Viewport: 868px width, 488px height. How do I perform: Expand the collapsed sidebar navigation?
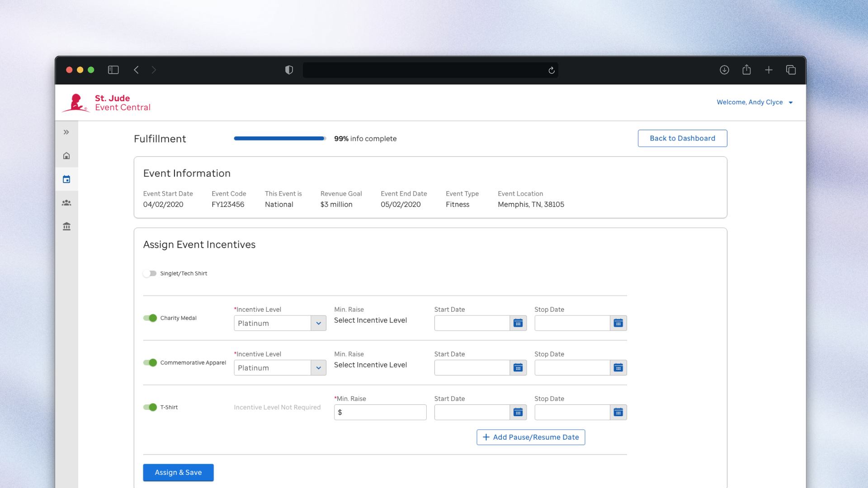(66, 132)
